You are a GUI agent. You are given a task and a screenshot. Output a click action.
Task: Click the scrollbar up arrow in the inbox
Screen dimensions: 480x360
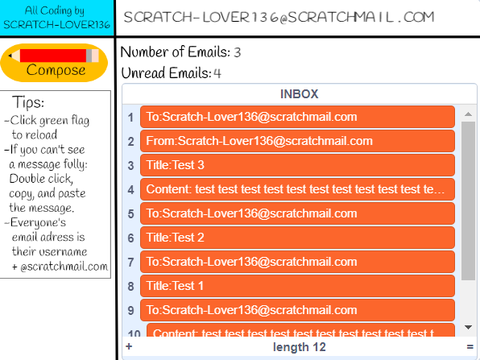468,114
